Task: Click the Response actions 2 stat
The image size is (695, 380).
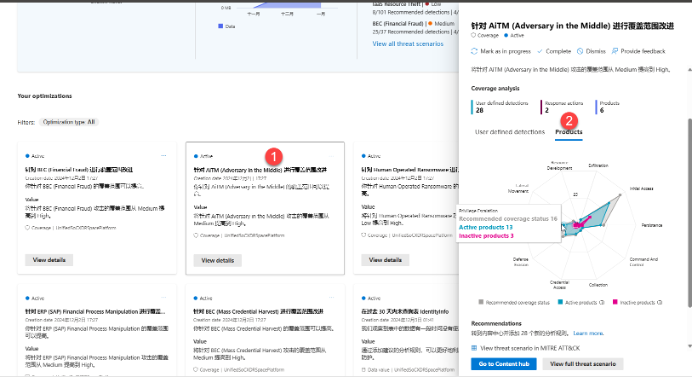Action: [x=563, y=107]
